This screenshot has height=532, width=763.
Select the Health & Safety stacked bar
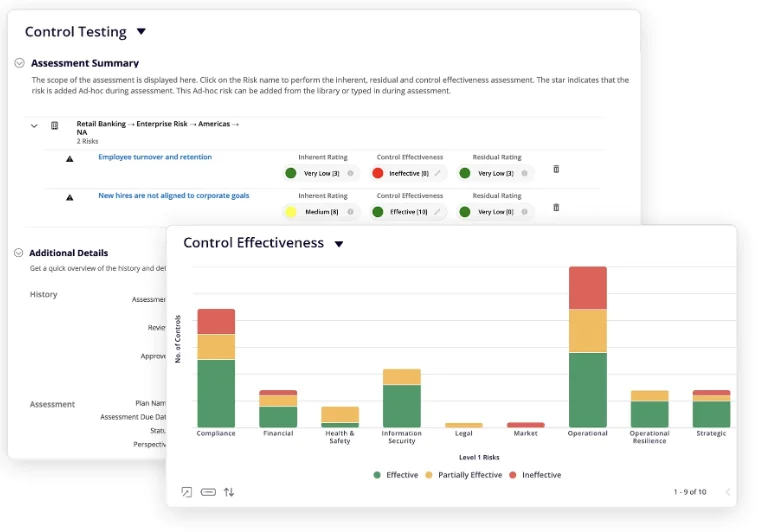[340, 417]
